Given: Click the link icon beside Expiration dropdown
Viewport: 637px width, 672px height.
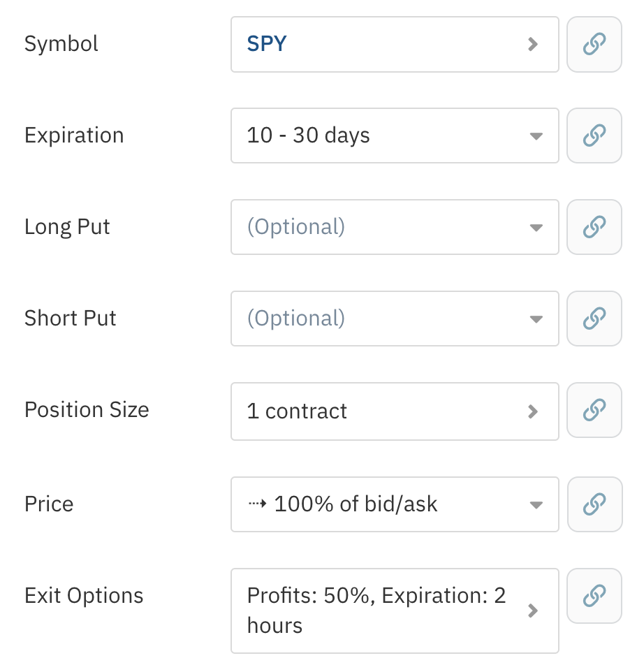Looking at the screenshot, I should pyautogui.click(x=594, y=136).
